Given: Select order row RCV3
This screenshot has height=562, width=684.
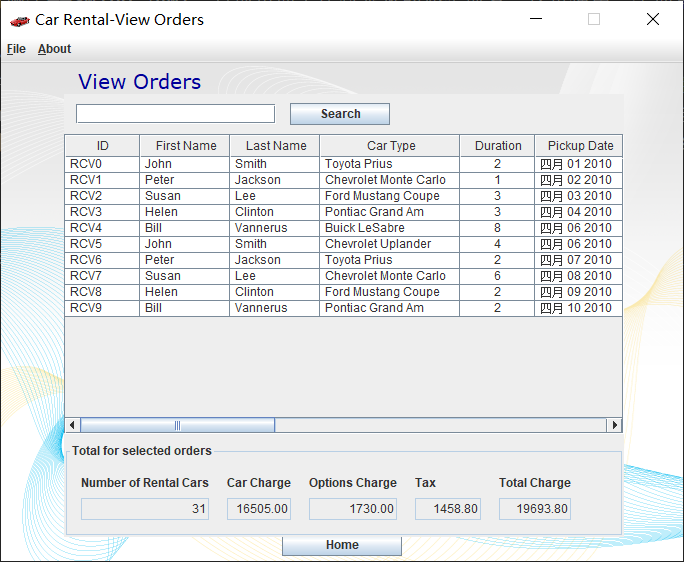Looking at the screenshot, I should tap(343, 212).
